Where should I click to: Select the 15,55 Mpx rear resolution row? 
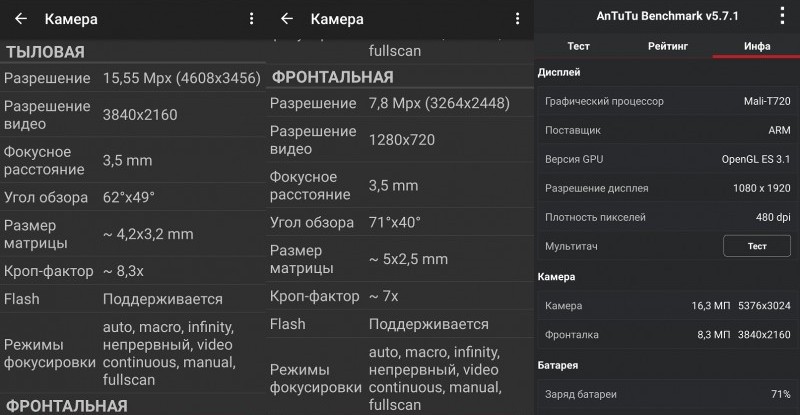point(133,78)
